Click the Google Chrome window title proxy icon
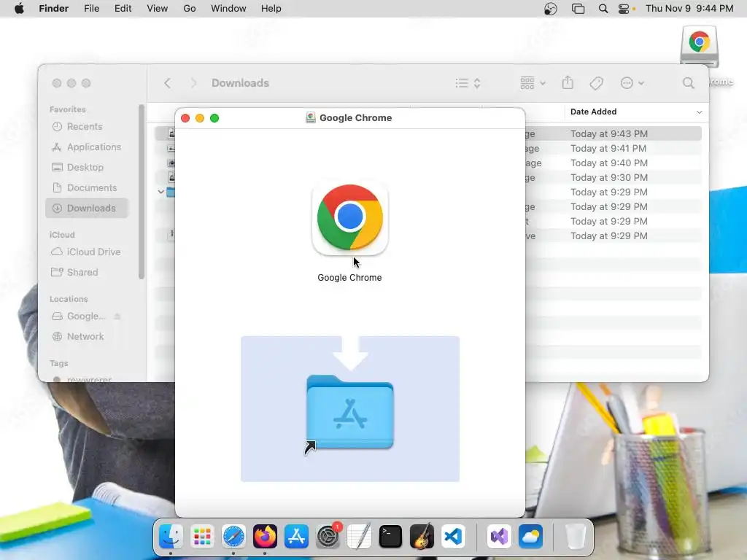747x560 pixels. point(311,117)
